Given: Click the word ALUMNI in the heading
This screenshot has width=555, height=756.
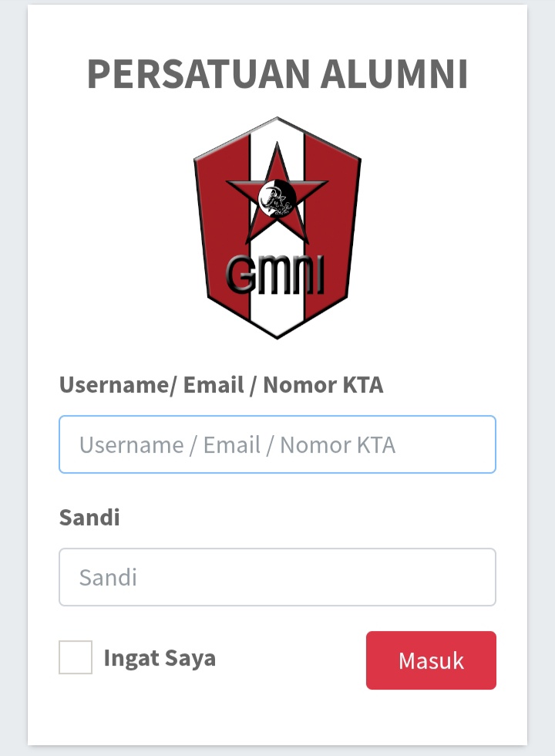Looking at the screenshot, I should click(394, 74).
